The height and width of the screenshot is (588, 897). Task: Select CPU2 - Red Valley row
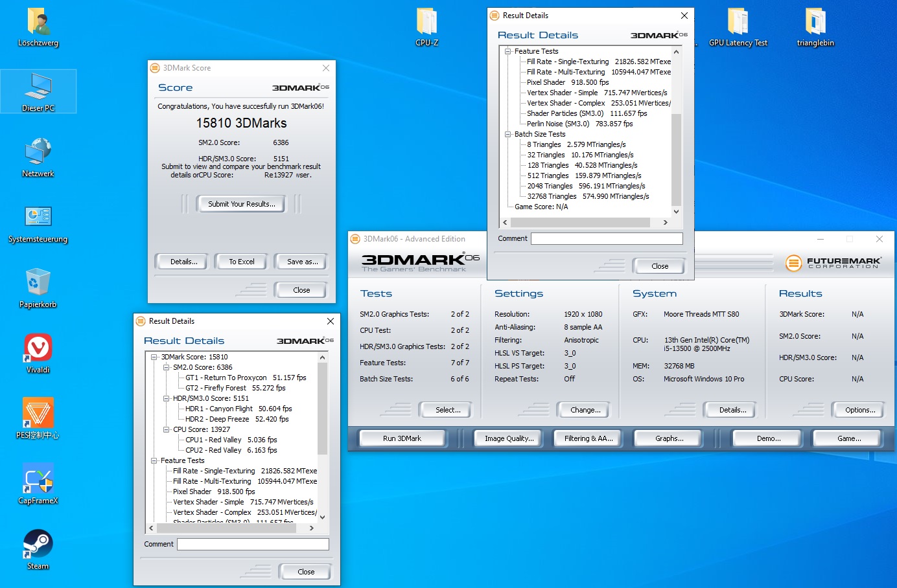coord(231,450)
